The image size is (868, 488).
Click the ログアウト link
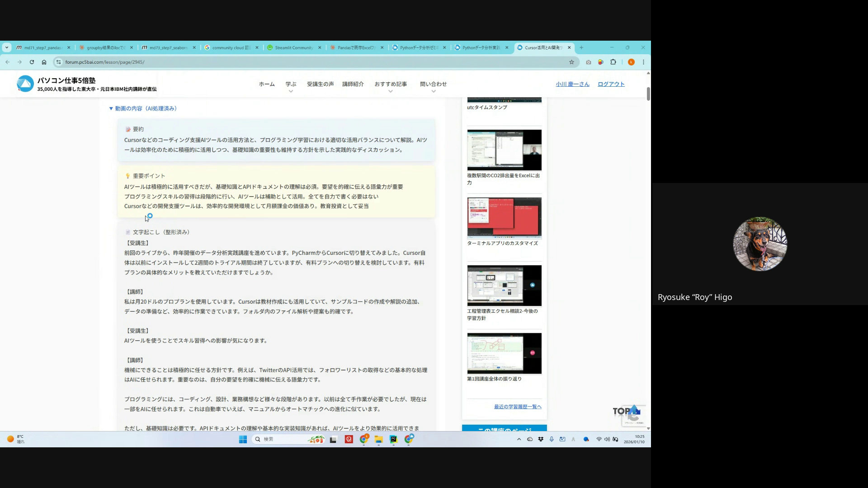click(611, 84)
